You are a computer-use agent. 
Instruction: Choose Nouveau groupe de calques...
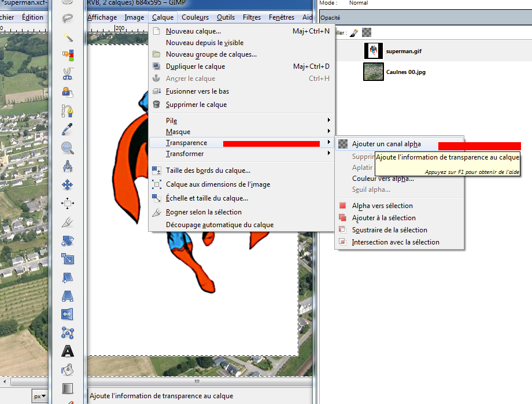point(242,54)
